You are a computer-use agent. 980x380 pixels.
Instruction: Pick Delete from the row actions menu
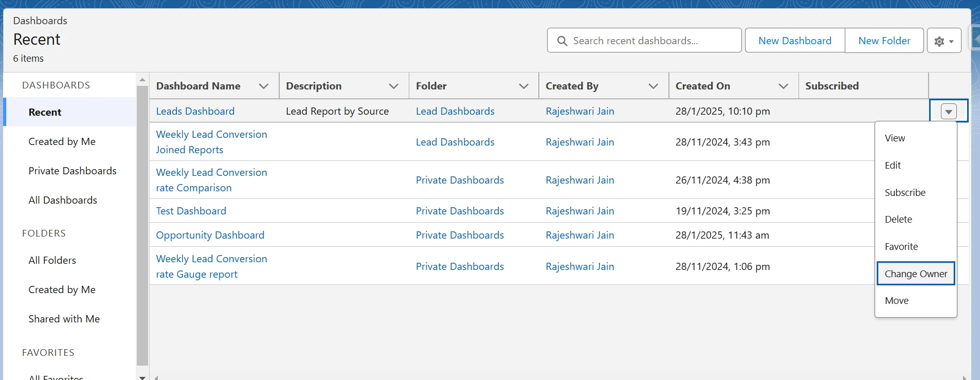[x=898, y=219]
